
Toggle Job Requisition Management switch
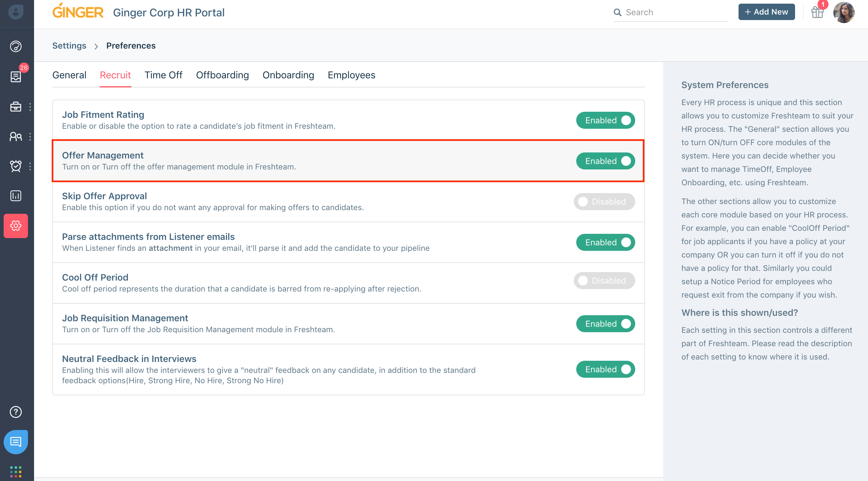605,323
